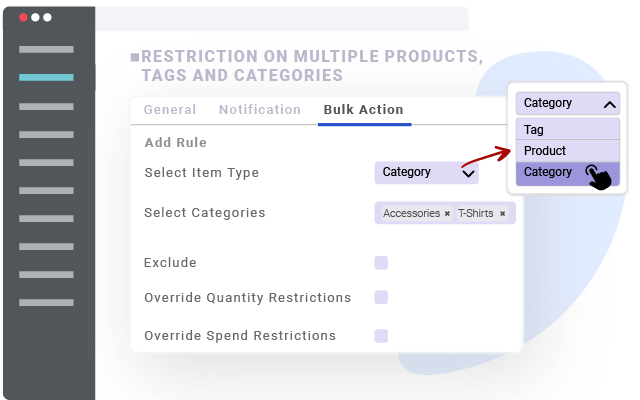
Task: Click the third sidebar menu item
Action: click(46, 106)
